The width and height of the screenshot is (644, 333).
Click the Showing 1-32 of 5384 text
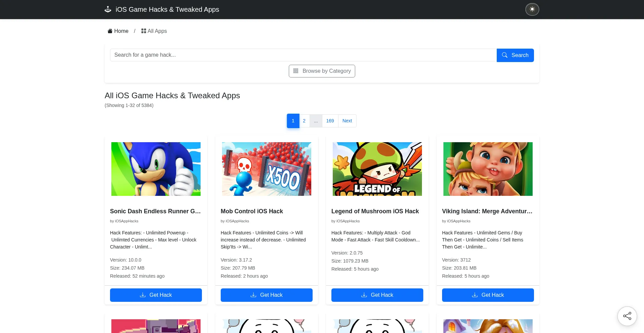point(129,105)
